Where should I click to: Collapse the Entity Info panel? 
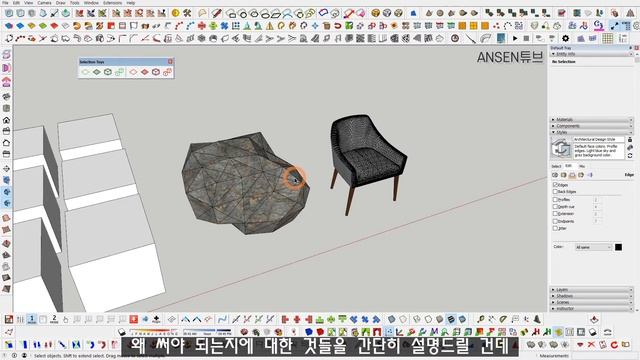coord(591,54)
